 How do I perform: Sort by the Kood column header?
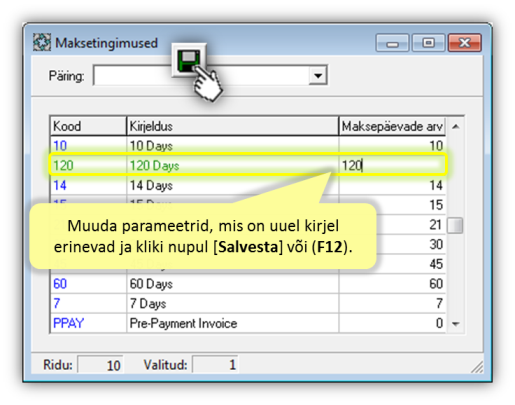tap(88, 126)
